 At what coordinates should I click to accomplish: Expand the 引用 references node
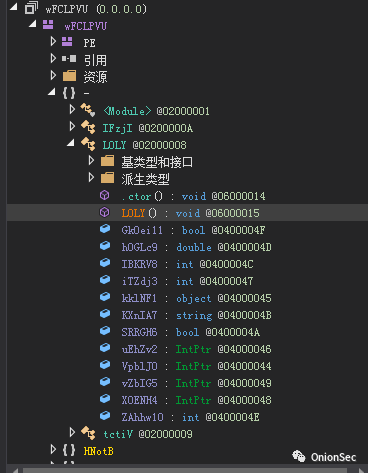53,58
